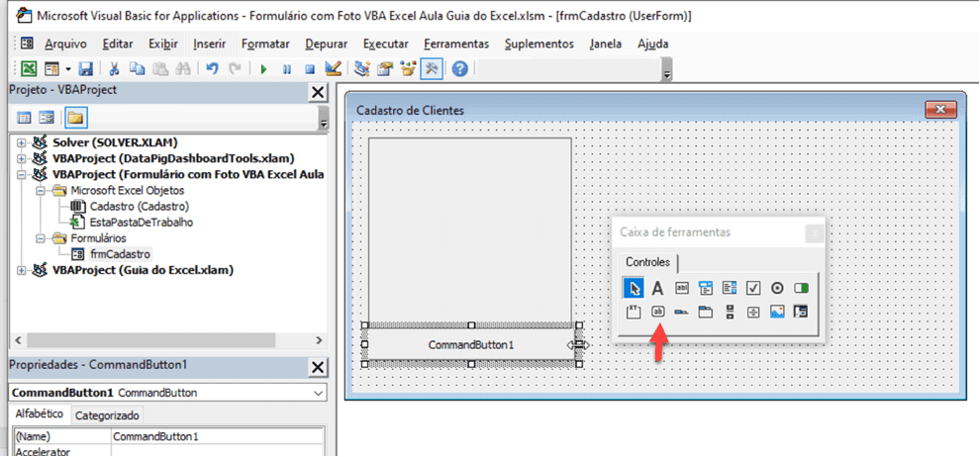Select the TabStrip control in toolbox
The image size is (980, 457).
(x=681, y=311)
